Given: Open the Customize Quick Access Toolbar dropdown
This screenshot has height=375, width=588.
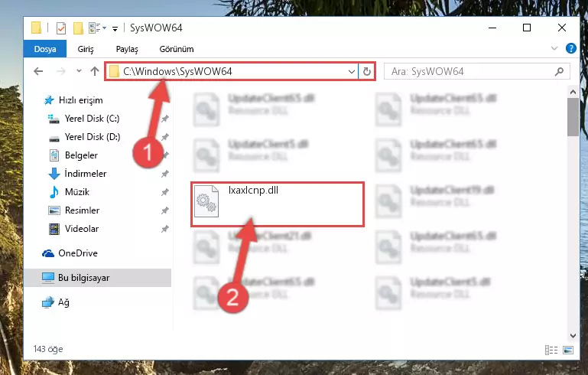Looking at the screenshot, I should [x=115, y=28].
